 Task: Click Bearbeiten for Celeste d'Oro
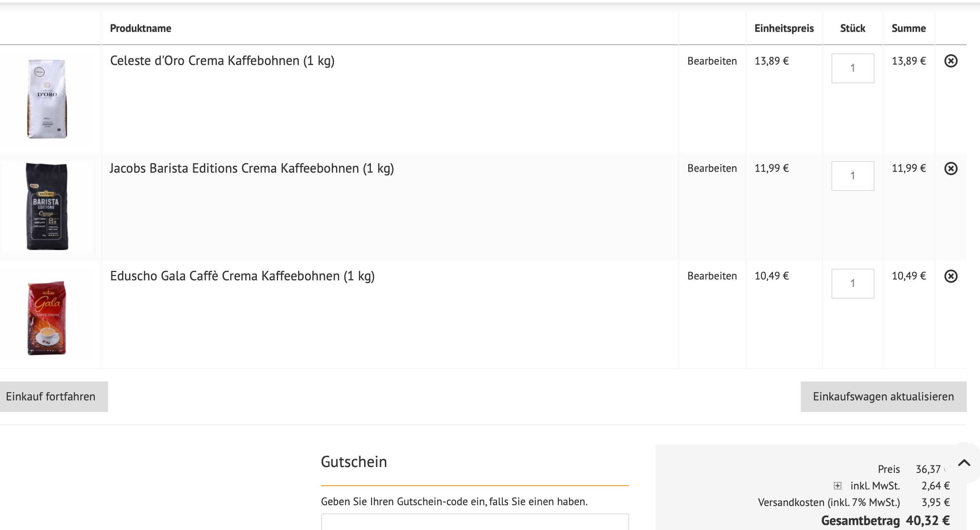coord(712,61)
